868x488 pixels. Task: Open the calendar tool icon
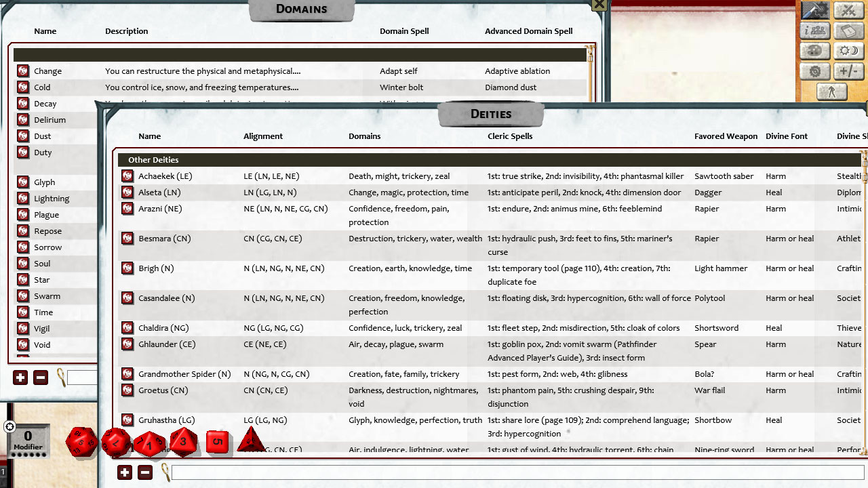[x=848, y=30]
